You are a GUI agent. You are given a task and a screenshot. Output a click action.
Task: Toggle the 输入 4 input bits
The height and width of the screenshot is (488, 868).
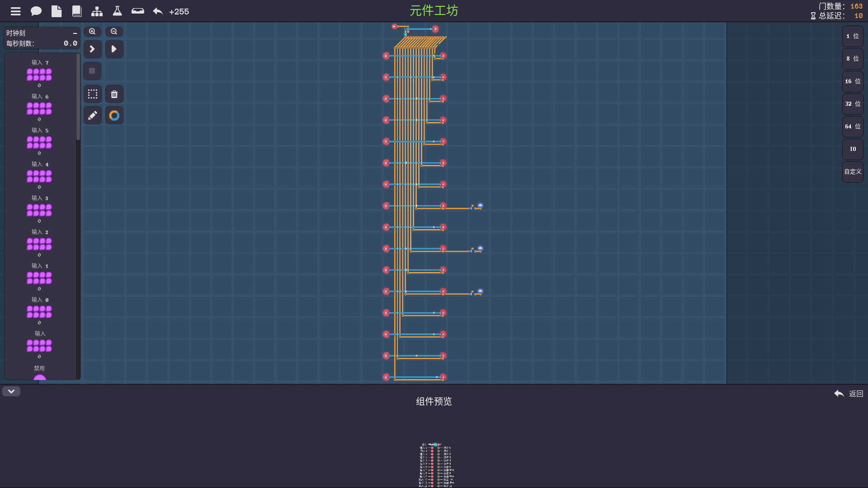39,176
